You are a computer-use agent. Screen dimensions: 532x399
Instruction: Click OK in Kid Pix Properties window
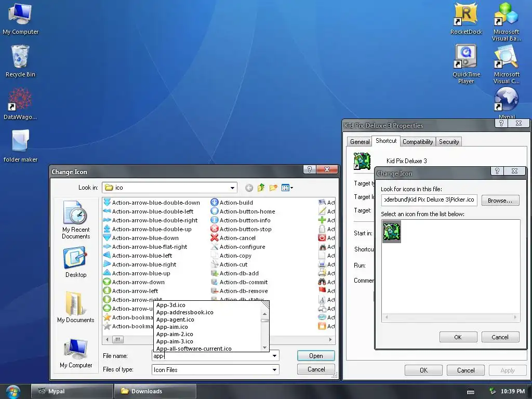coord(423,370)
